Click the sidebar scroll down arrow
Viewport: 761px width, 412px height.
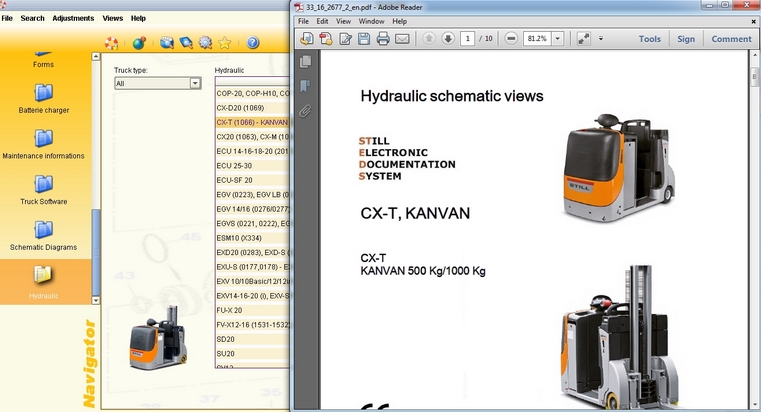[x=96, y=300]
